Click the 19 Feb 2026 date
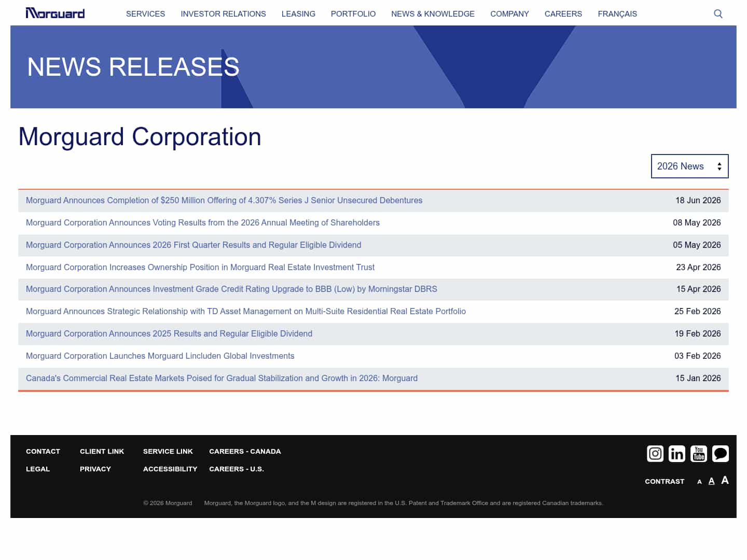Viewport: 747px width, 560px height. point(698,333)
